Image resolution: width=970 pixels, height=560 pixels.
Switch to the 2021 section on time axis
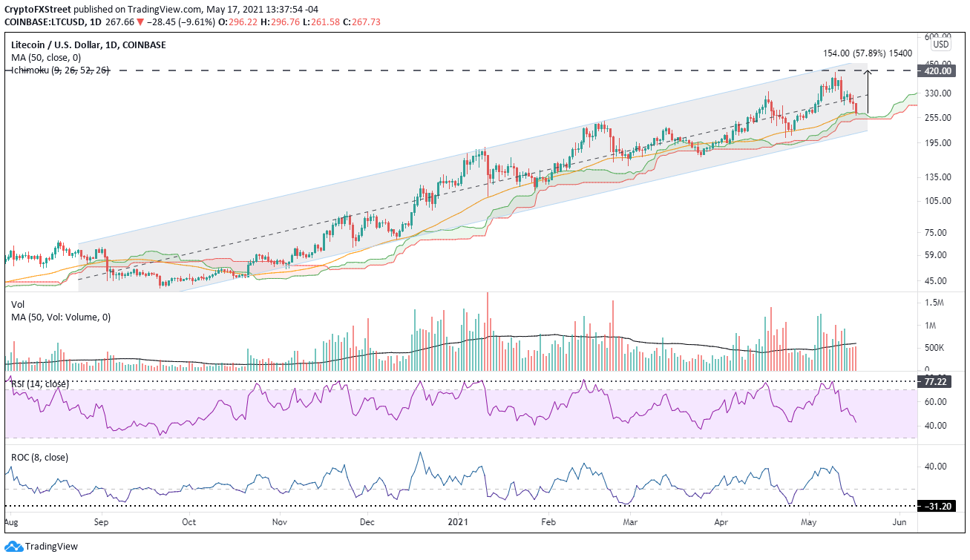pos(457,521)
